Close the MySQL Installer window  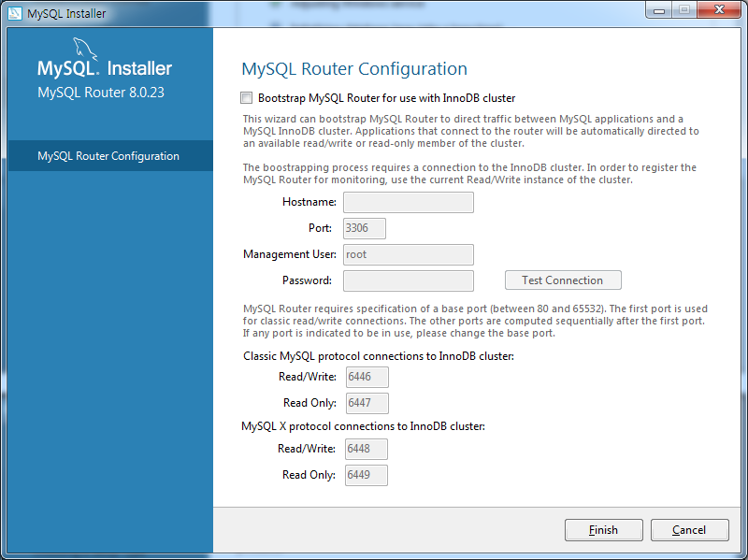719,10
